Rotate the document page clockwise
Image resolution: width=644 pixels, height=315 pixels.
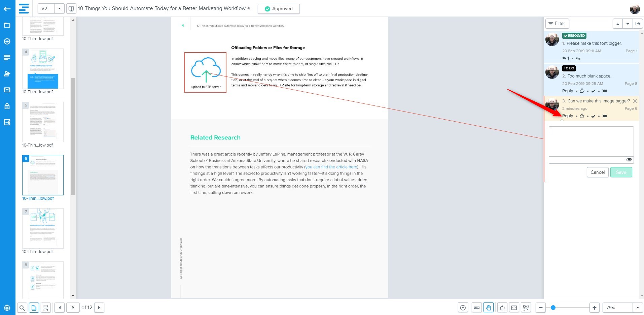[502, 308]
